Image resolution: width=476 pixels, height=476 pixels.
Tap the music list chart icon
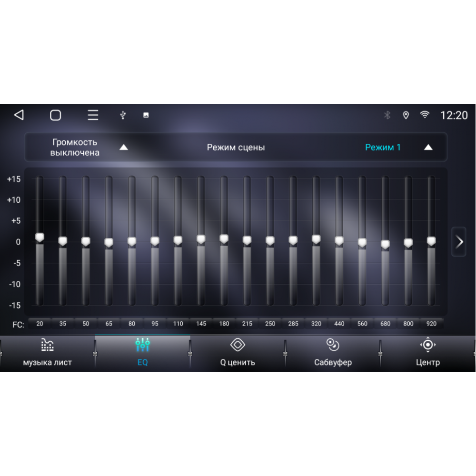(x=47, y=345)
